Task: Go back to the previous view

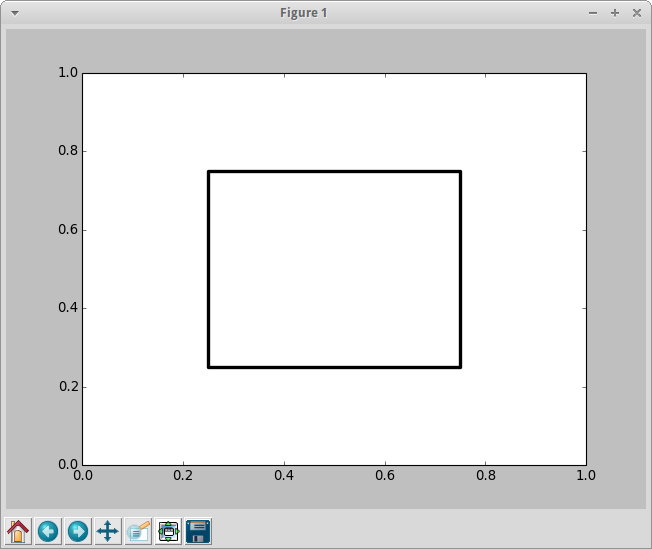Action: [48, 531]
